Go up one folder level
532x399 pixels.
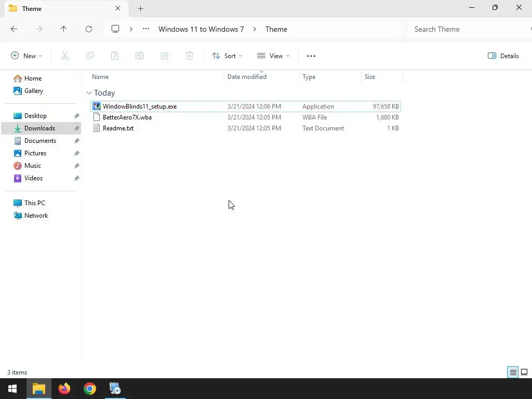(64, 29)
